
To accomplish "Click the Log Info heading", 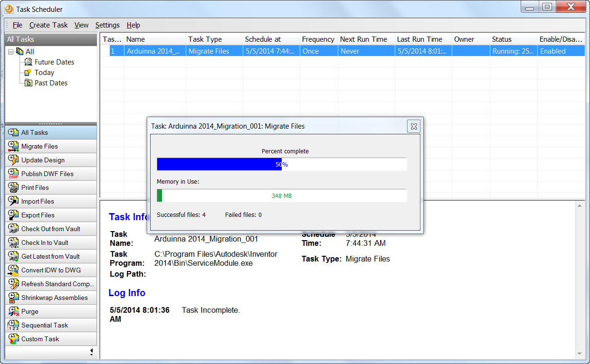I will pyautogui.click(x=127, y=293).
